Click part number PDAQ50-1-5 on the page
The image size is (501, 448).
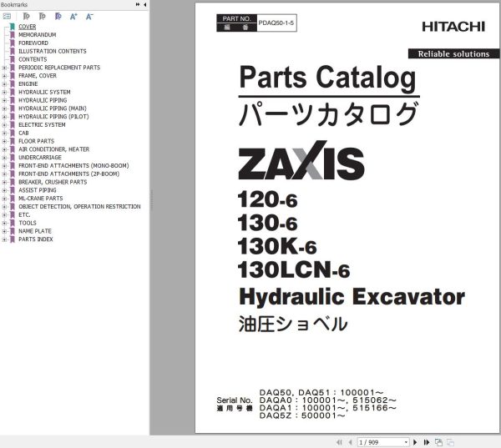276,23
